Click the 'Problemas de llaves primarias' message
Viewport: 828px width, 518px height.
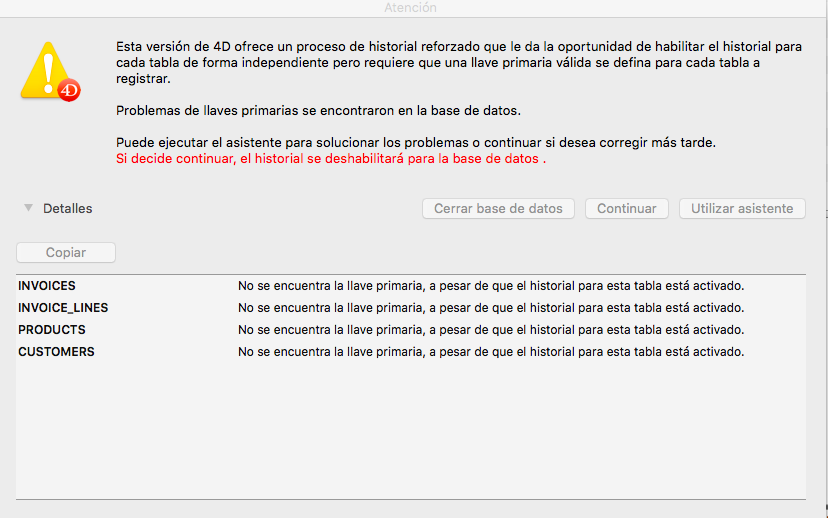[x=318, y=111]
